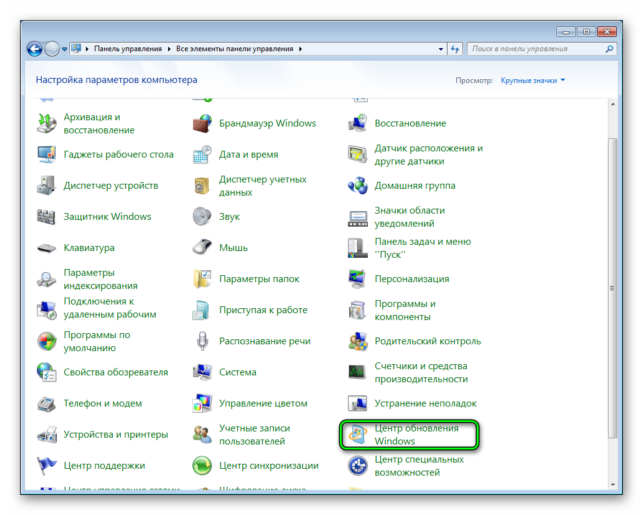Click the Панель управления breadcrumb
Screen dimensions: 643x515
click(128, 49)
